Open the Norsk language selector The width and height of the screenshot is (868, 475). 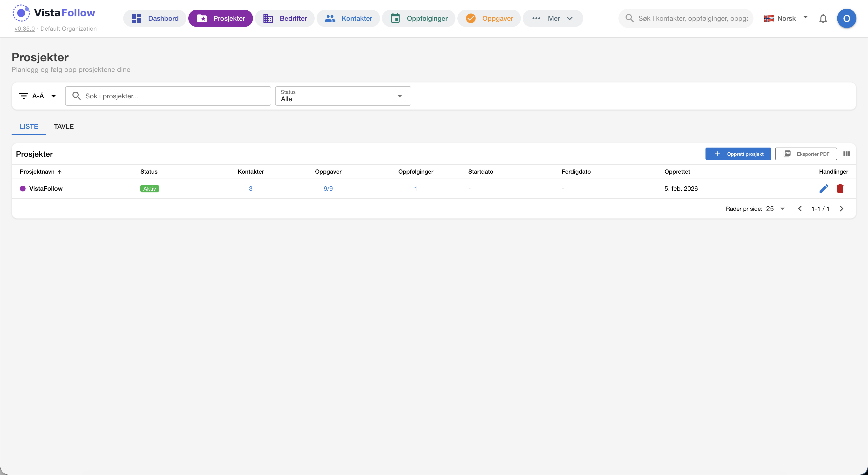tap(786, 19)
